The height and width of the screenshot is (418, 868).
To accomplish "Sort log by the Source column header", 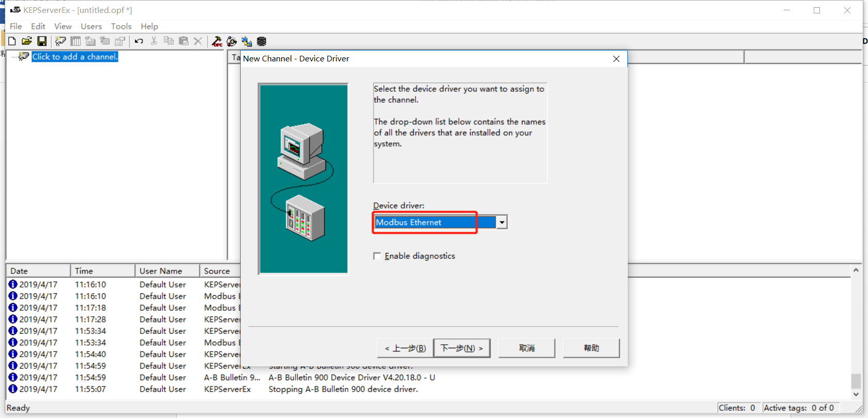I will [x=221, y=271].
